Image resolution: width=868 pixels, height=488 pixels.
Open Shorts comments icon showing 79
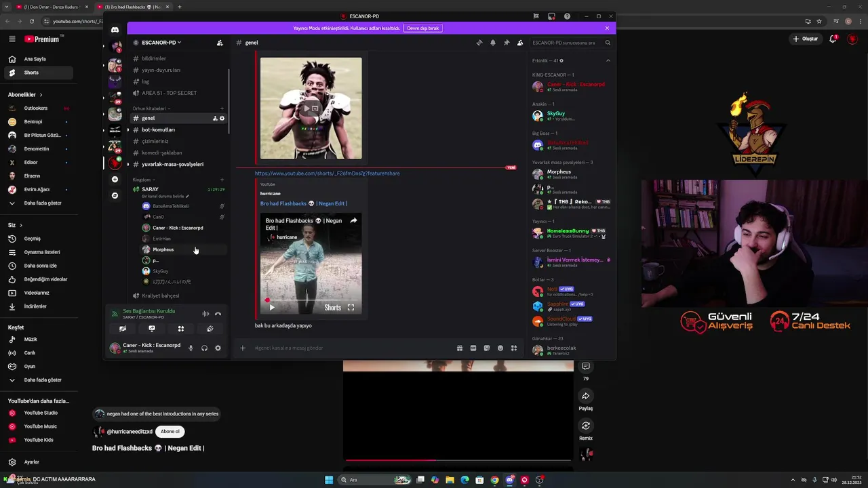tap(586, 367)
